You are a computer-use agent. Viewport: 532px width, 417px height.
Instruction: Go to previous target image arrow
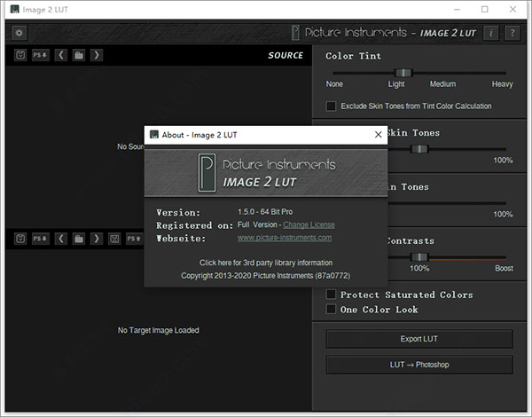pos(61,239)
